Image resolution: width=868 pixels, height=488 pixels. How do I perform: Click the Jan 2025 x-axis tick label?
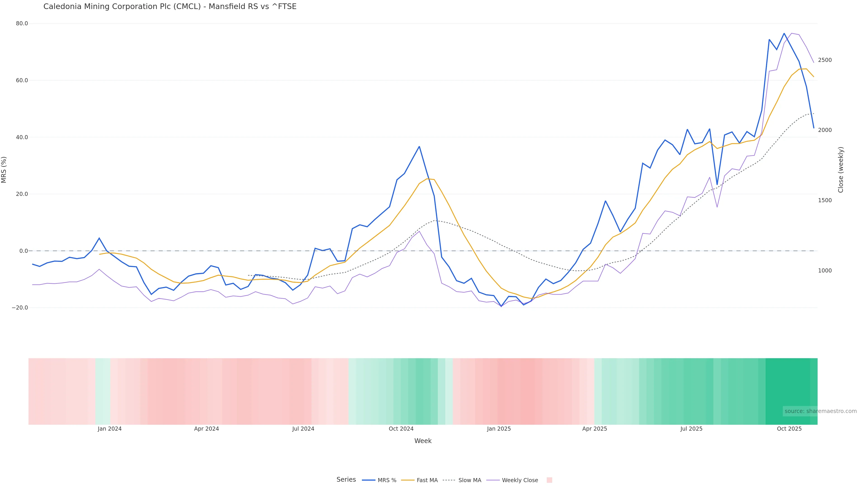pyautogui.click(x=499, y=429)
